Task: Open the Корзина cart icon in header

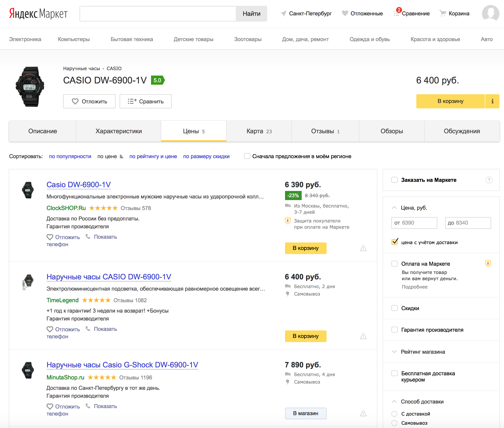Action: click(443, 13)
